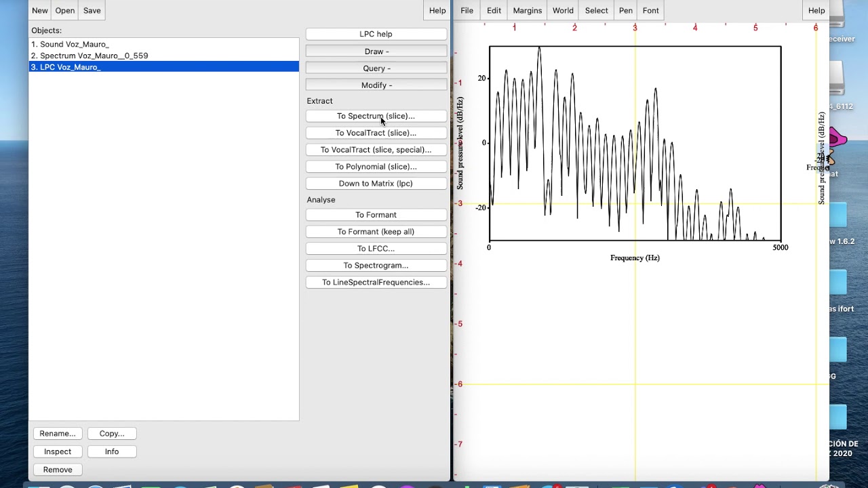Screen dimensions: 868x488
Task: Open the New menu in Praat Objects
Action: (x=40, y=10)
